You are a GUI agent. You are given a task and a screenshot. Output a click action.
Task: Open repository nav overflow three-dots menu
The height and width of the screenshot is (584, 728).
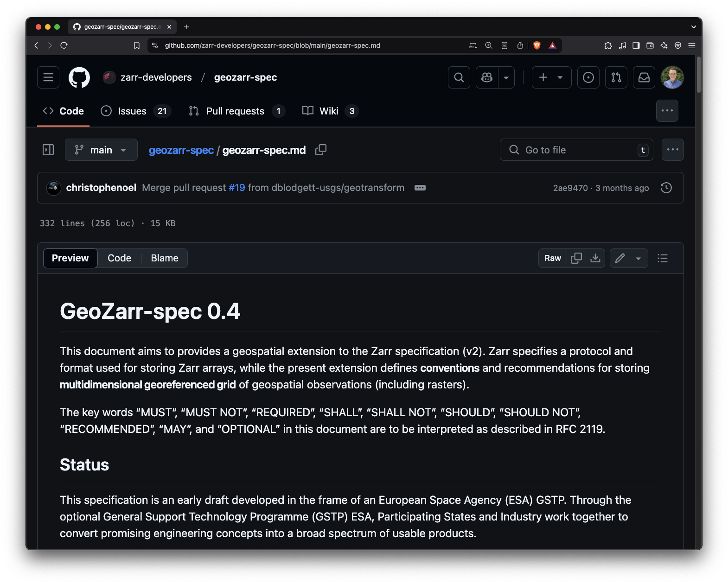(x=667, y=111)
